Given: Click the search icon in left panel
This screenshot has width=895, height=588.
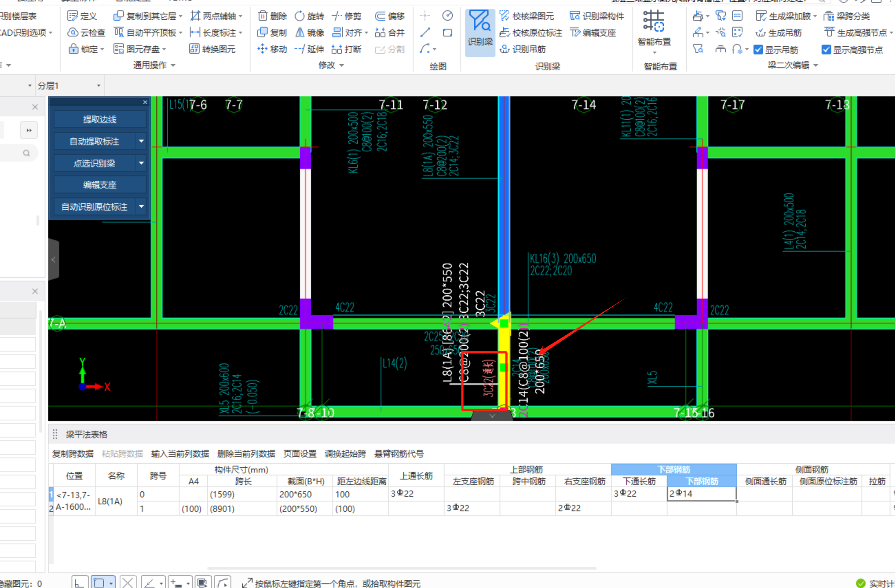Looking at the screenshot, I should pos(27,153).
